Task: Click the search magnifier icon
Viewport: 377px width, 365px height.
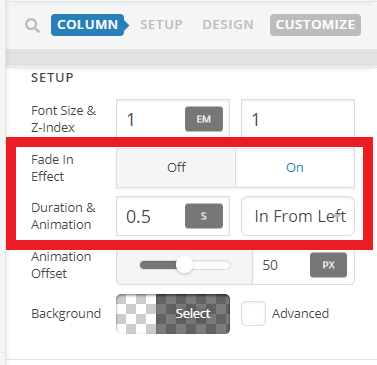Action: pos(32,26)
